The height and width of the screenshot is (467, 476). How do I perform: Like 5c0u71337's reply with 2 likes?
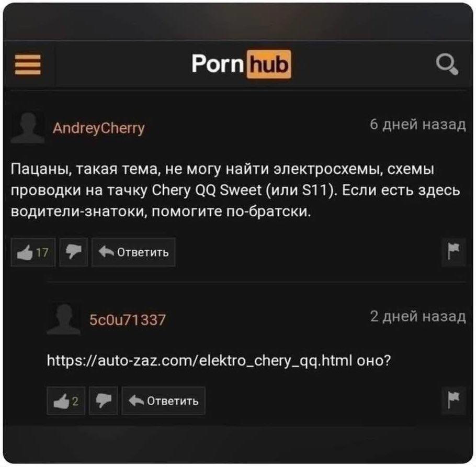pos(66,401)
